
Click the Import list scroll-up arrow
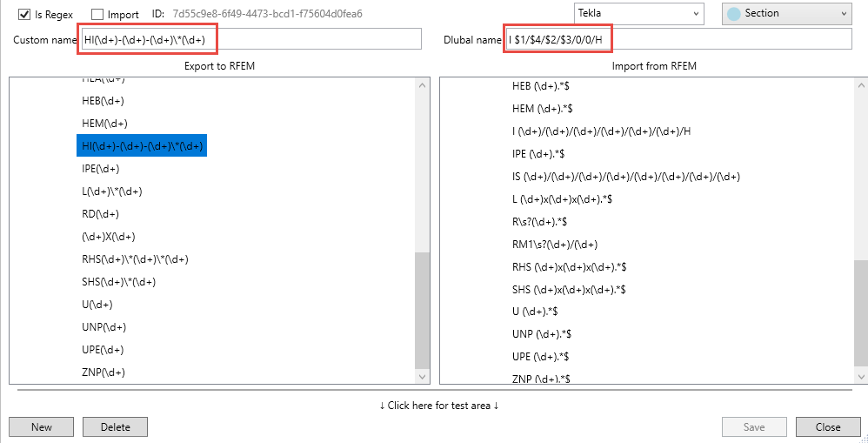pos(861,85)
